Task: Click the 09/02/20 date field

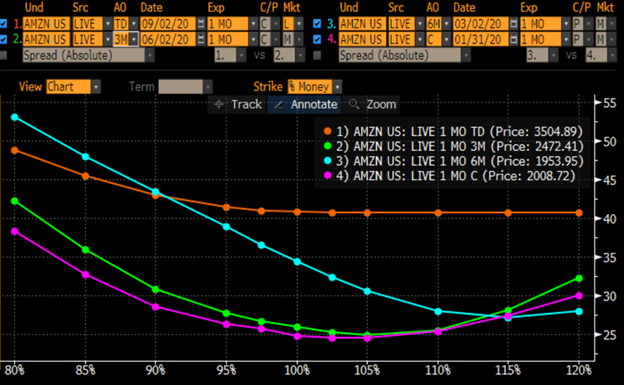Action: click(x=168, y=24)
